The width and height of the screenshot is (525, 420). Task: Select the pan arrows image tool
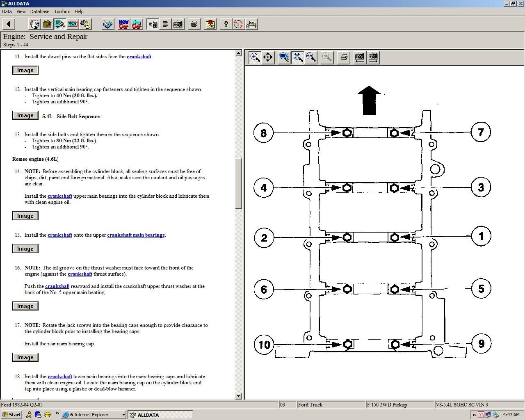point(268,57)
